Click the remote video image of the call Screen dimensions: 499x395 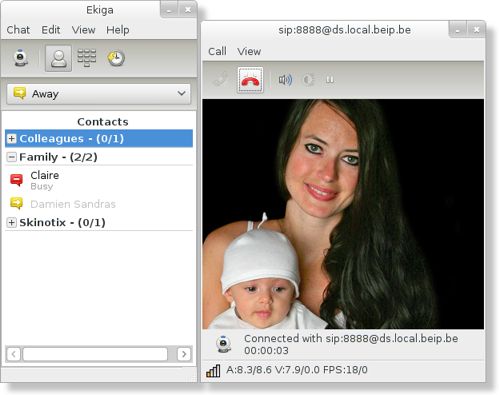(x=343, y=214)
